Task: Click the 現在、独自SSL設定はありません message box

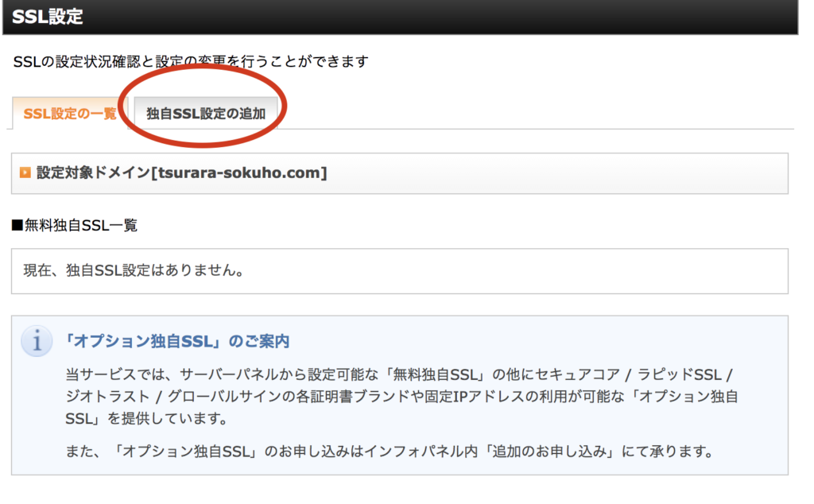Action: 399,270
